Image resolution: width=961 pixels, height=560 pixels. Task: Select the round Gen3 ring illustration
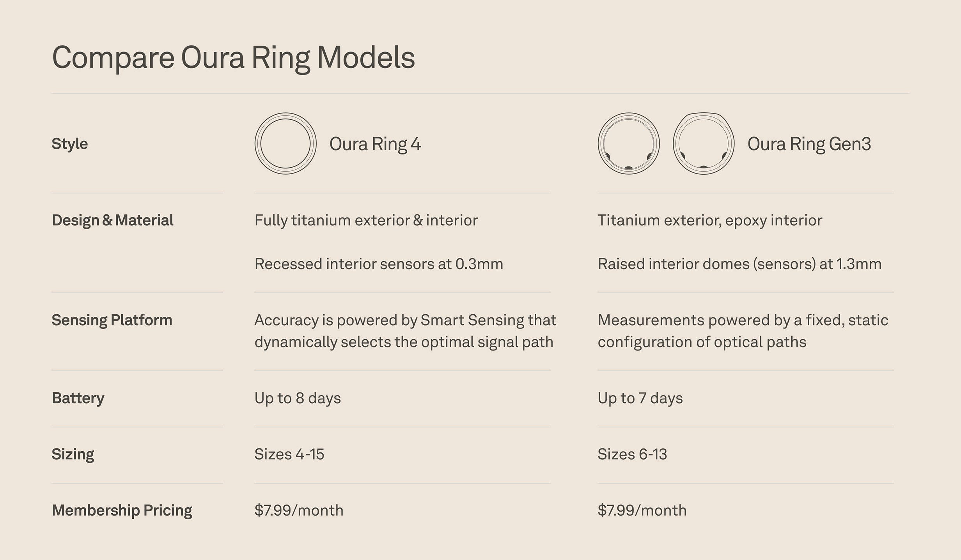pyautogui.click(x=629, y=144)
